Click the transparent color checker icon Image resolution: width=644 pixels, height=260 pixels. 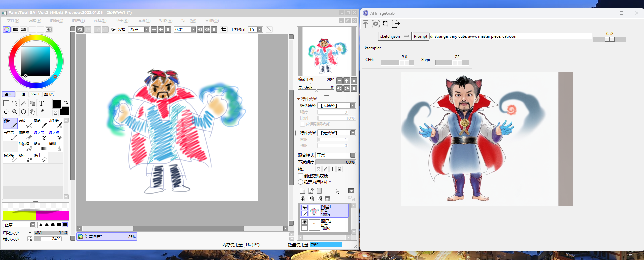coord(55,113)
